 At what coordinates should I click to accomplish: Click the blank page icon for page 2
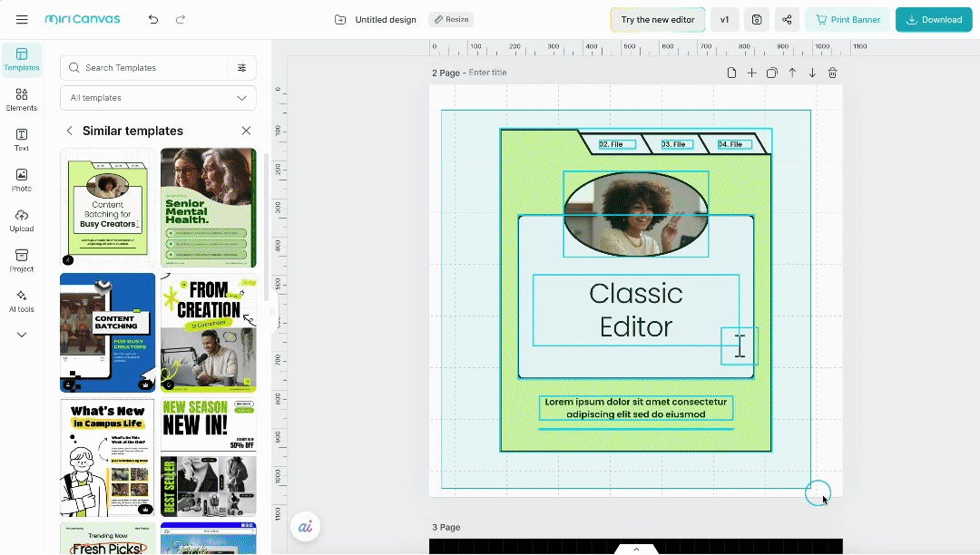732,73
